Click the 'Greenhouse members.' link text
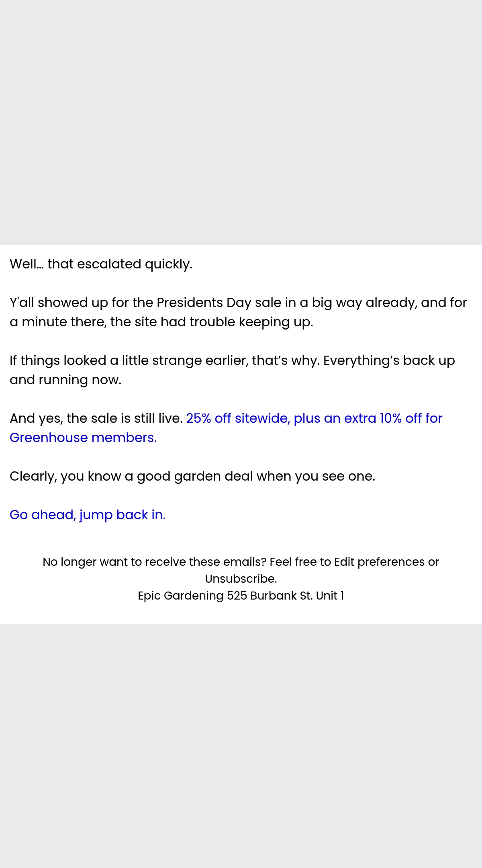Viewport: 482px width, 868px height. (83, 438)
